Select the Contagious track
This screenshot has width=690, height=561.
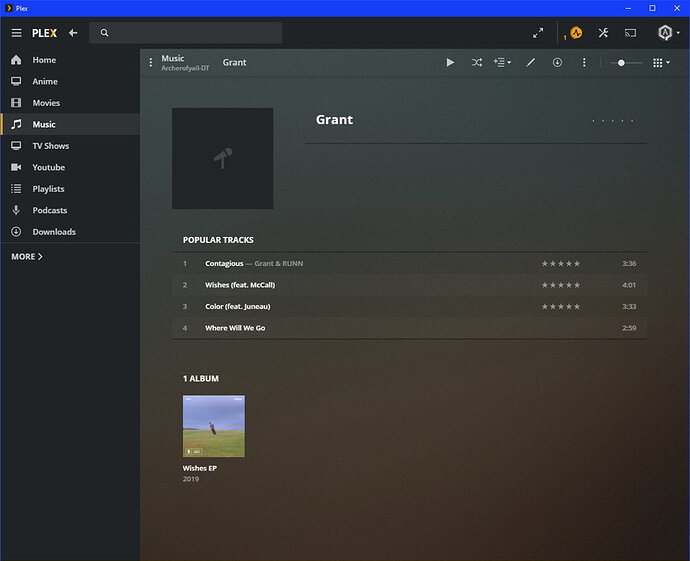click(409, 264)
